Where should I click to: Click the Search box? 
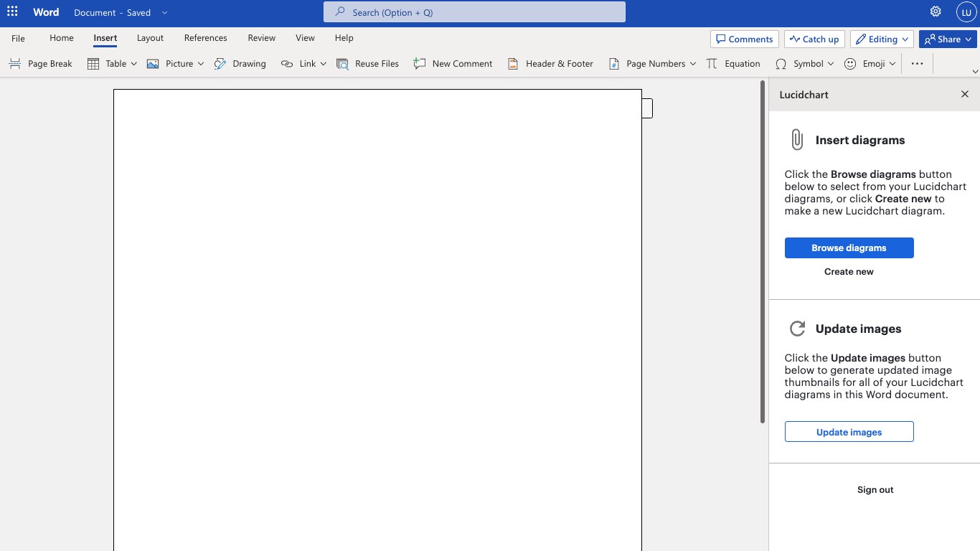[474, 12]
